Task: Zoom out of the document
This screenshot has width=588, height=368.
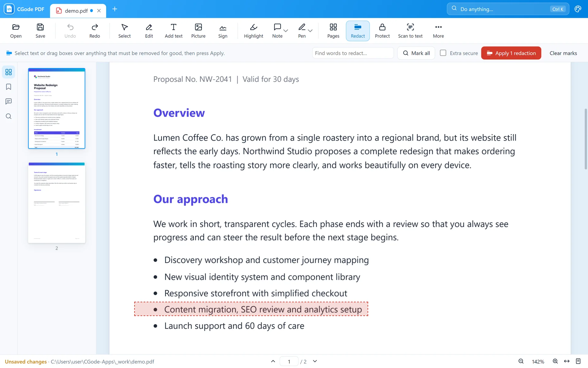Action: pyautogui.click(x=521, y=361)
